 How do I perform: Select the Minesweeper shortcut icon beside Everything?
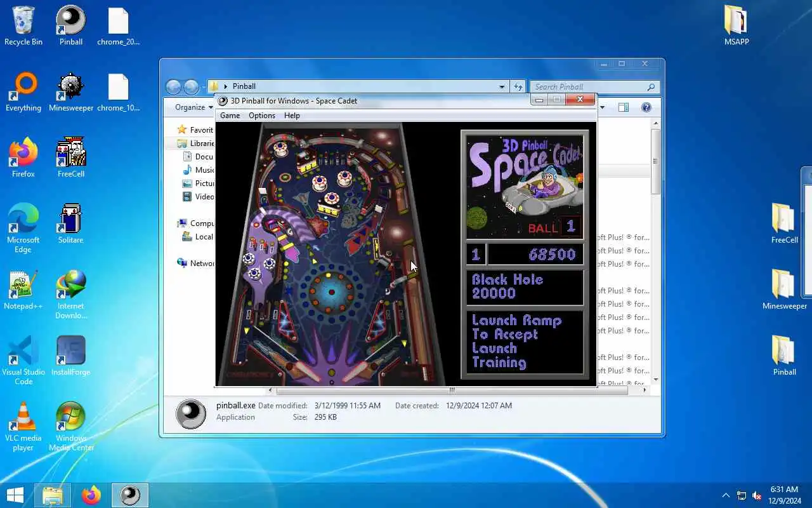pyautogui.click(x=71, y=92)
